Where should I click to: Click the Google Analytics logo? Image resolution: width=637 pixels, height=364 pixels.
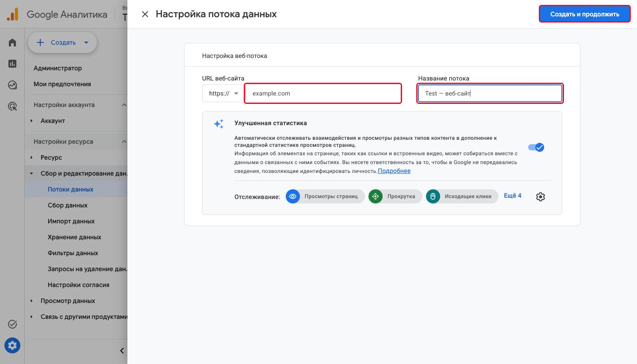(12, 15)
